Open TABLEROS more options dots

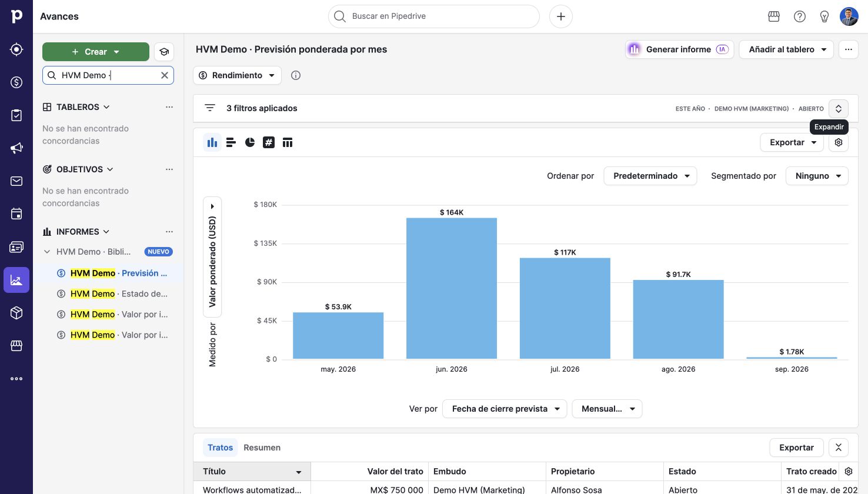click(x=169, y=107)
